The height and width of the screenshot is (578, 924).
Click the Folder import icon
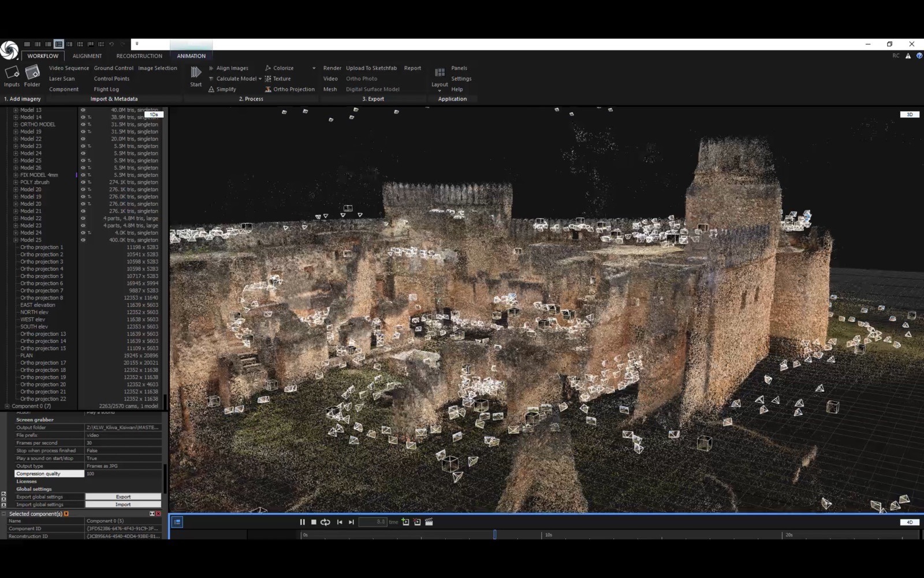(x=32, y=73)
